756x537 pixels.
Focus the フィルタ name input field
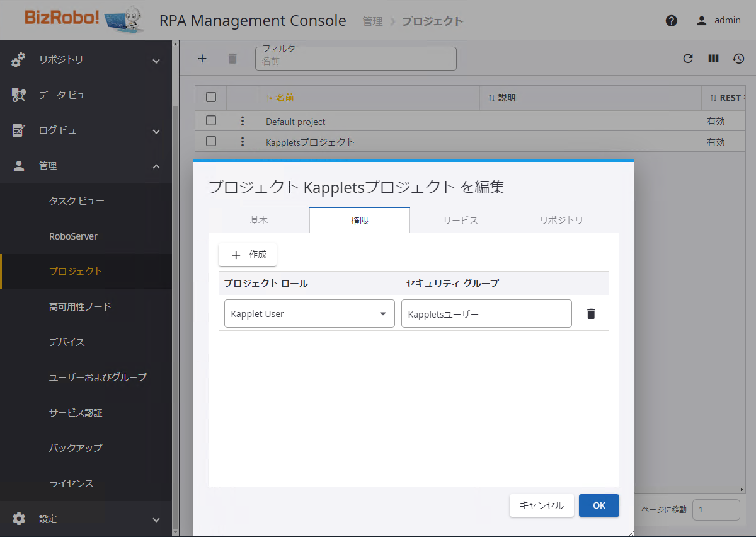click(x=355, y=59)
